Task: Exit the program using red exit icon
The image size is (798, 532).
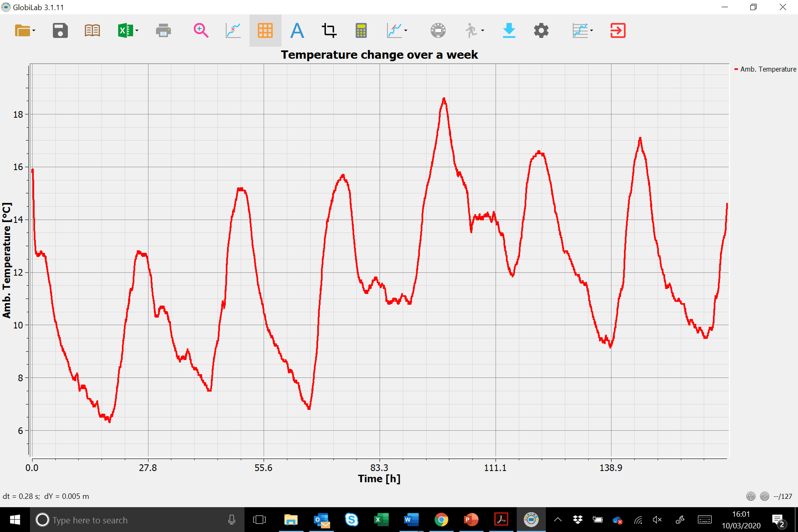Action: [618, 31]
